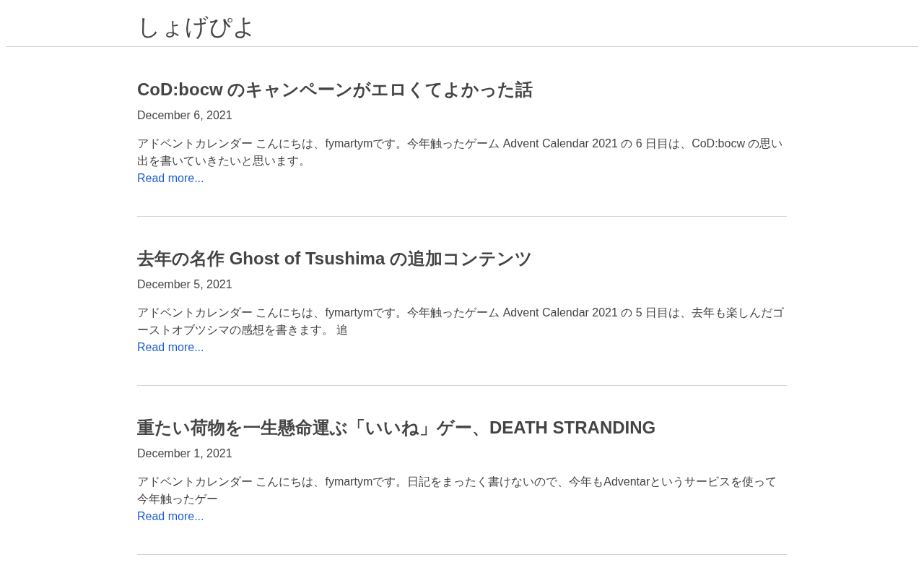
Task: Click Read more under Ghost of Tsushima post
Action: click(x=170, y=348)
